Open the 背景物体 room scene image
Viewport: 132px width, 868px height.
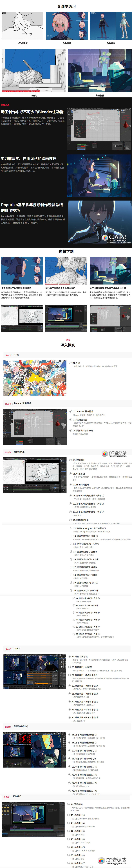(100, 71)
